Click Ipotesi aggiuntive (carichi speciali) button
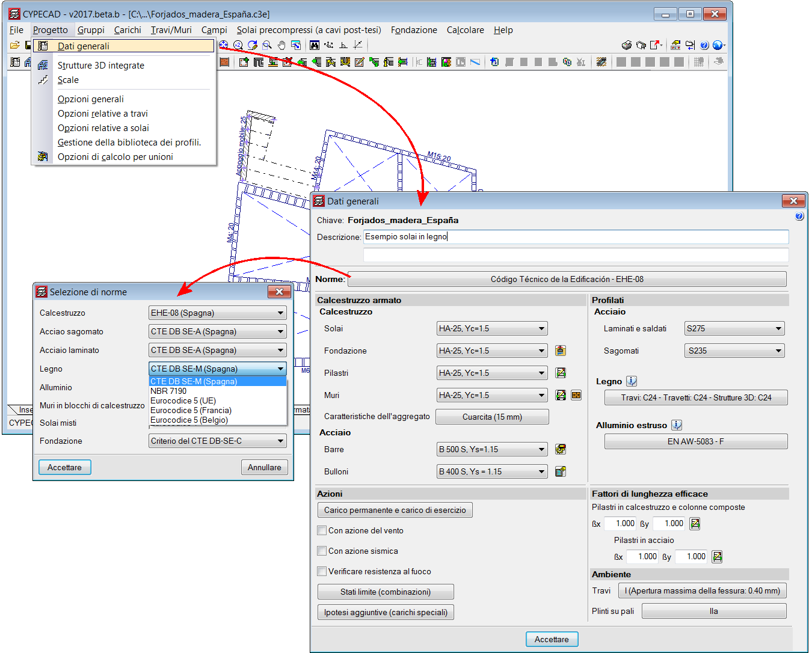The height and width of the screenshot is (653, 812). 386,612
